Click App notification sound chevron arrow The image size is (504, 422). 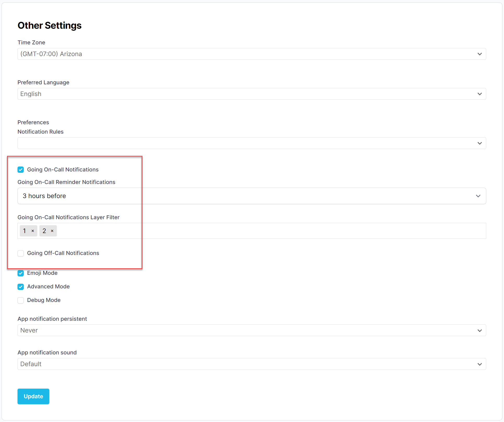point(479,364)
